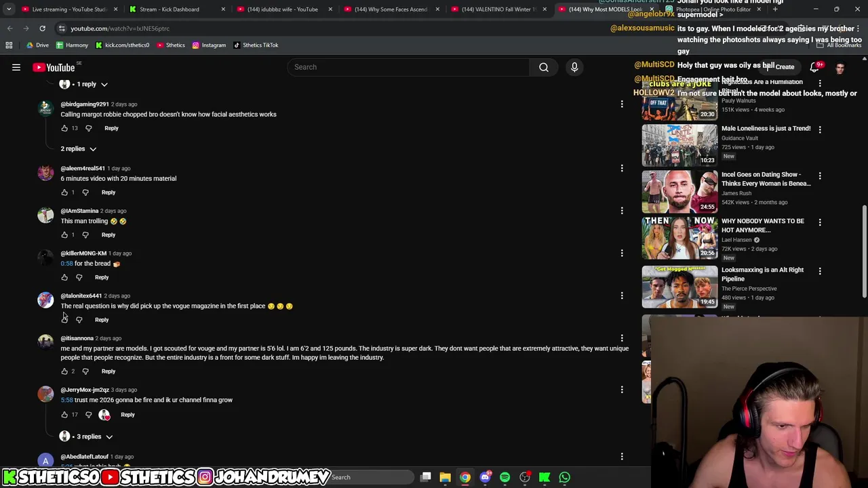Image resolution: width=868 pixels, height=488 pixels.
Task: Click the YouTube logo
Action: 54,67
